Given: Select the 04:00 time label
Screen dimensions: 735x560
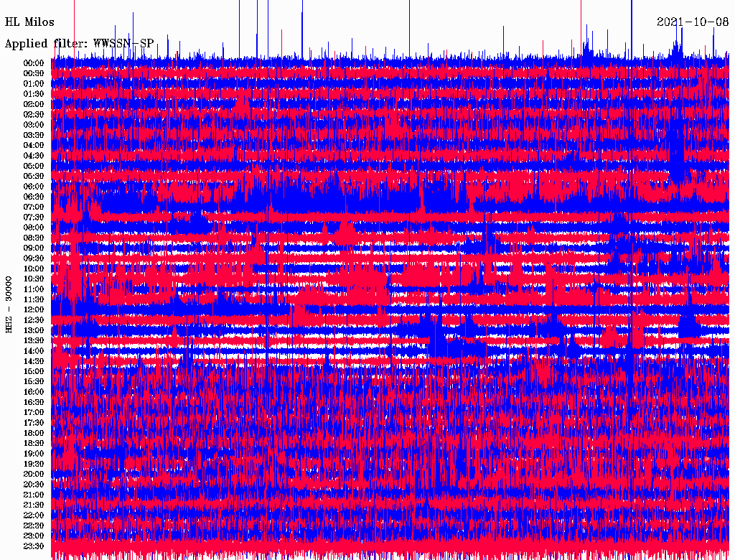Looking at the screenshot, I should coord(34,146).
